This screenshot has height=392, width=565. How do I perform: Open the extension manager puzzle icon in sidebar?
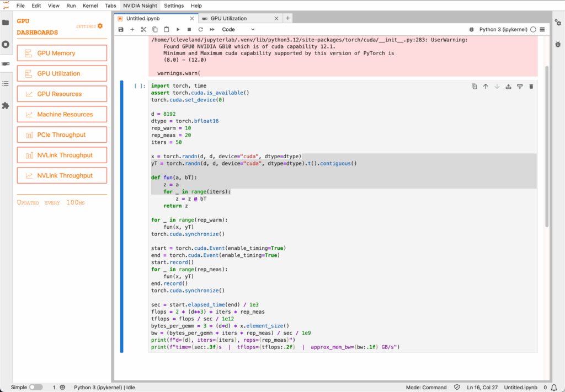tap(6, 105)
